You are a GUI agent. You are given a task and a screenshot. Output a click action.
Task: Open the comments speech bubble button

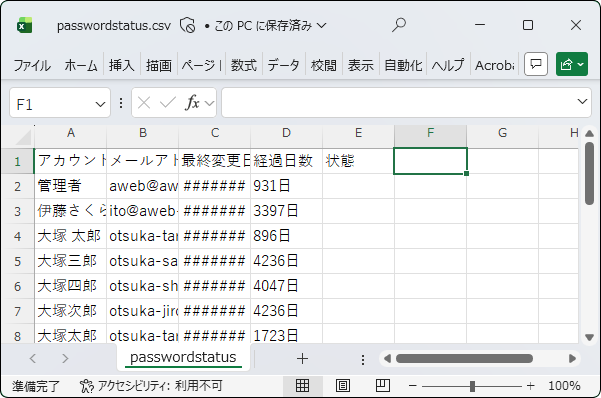click(x=535, y=64)
